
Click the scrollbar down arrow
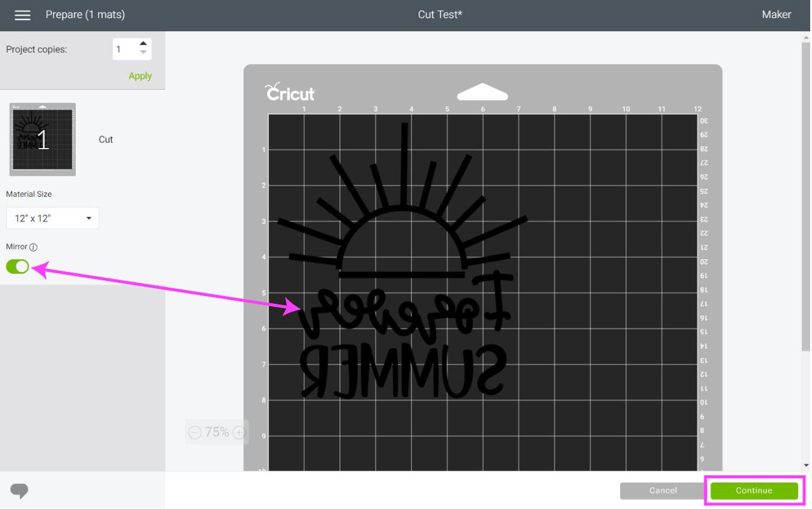pos(806,465)
